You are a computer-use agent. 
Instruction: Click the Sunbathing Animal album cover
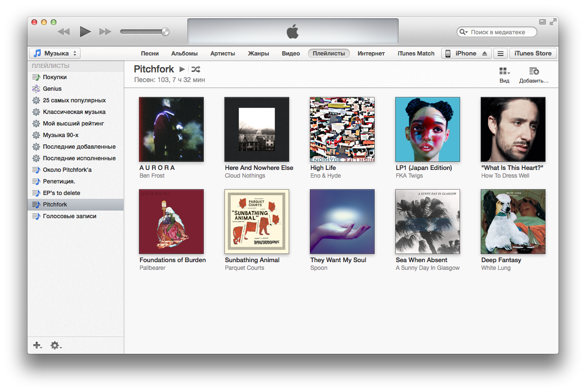257,222
